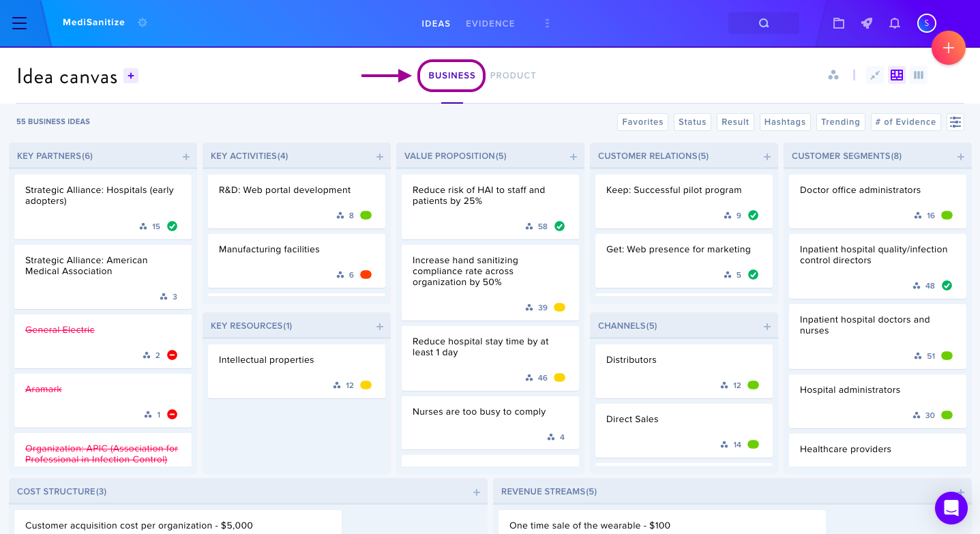980x534 pixels.
Task: Toggle the Result filter
Action: [x=735, y=122]
